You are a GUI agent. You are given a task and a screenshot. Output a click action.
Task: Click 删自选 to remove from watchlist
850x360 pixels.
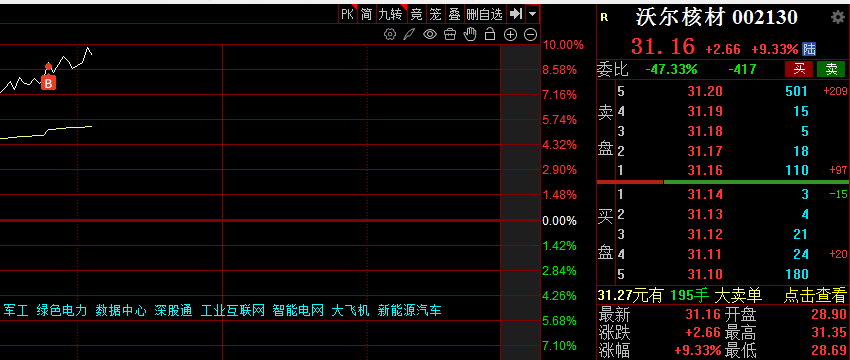tap(485, 14)
